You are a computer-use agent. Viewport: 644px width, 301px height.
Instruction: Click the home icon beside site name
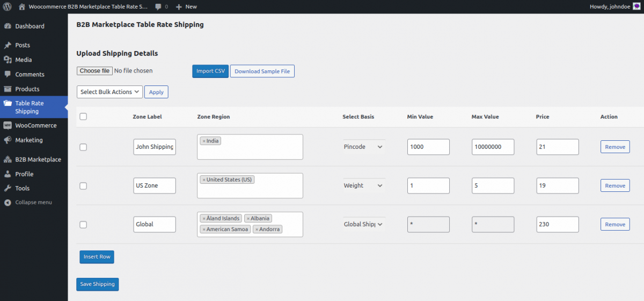tap(21, 6)
